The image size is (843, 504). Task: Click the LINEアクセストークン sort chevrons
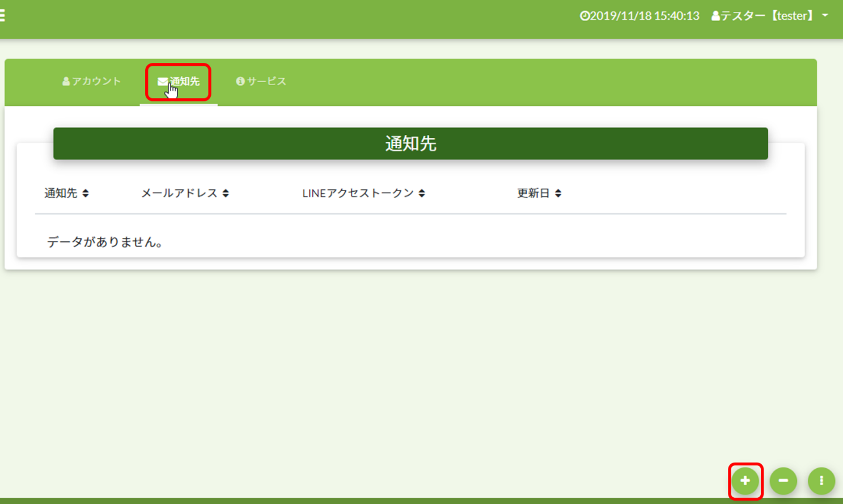pyautogui.click(x=422, y=193)
